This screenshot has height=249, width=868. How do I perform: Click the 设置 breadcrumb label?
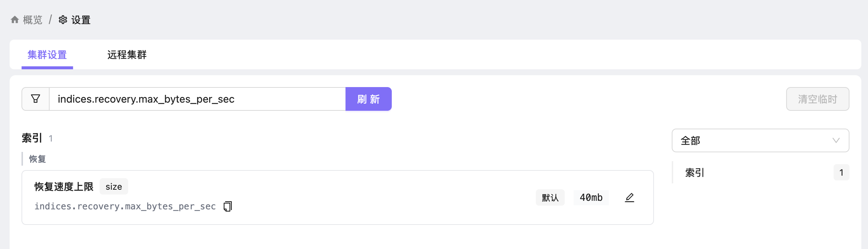[81, 20]
